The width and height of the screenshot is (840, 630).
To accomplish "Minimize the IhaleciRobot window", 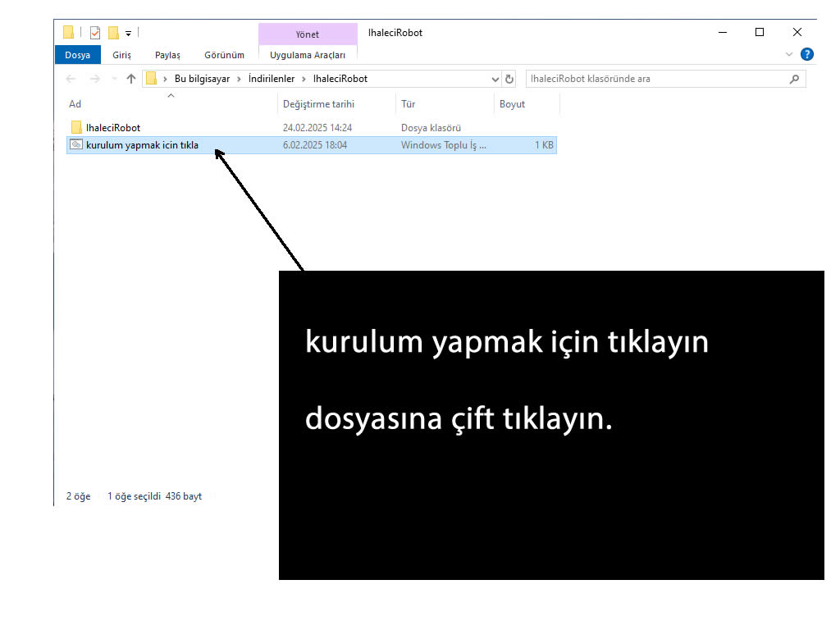I will click(x=723, y=32).
